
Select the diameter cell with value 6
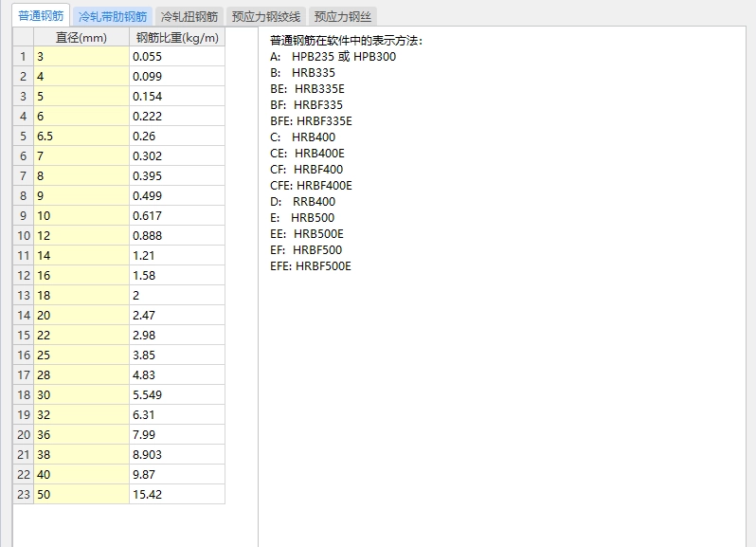(x=81, y=117)
